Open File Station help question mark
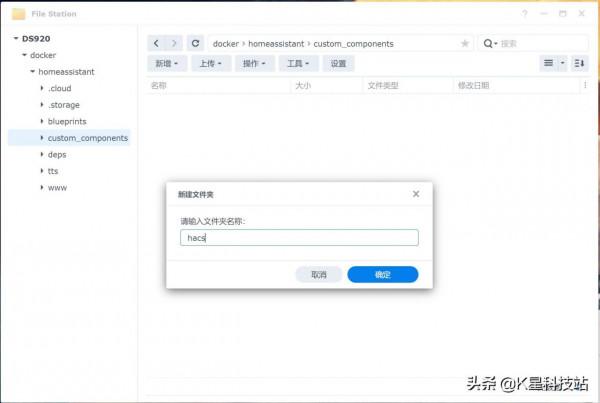600x403 pixels. click(x=525, y=14)
